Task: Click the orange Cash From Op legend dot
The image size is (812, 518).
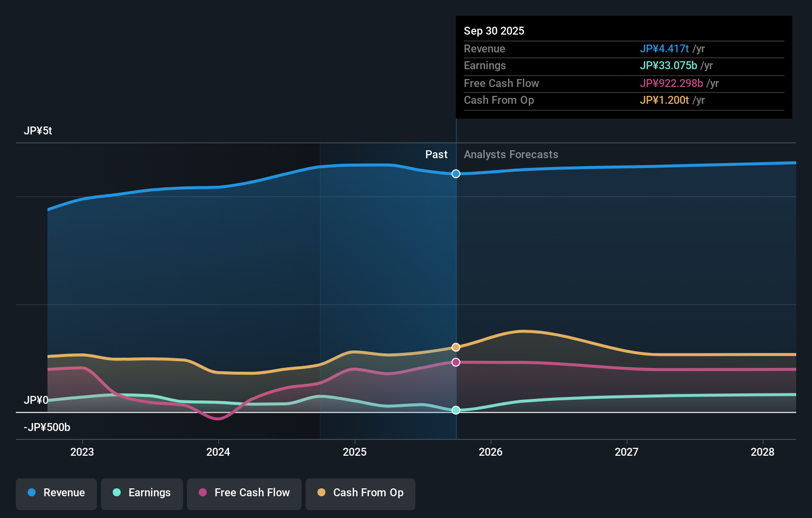Action: point(321,493)
